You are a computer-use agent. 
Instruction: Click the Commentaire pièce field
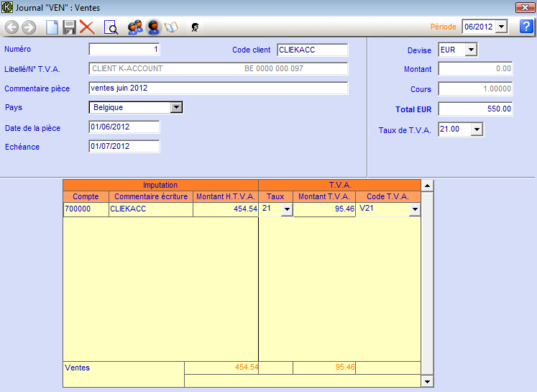pyautogui.click(x=218, y=88)
